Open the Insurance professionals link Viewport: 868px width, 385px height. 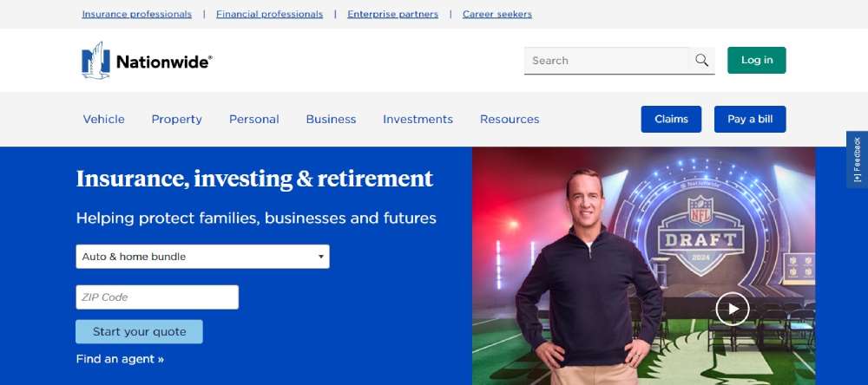point(137,15)
